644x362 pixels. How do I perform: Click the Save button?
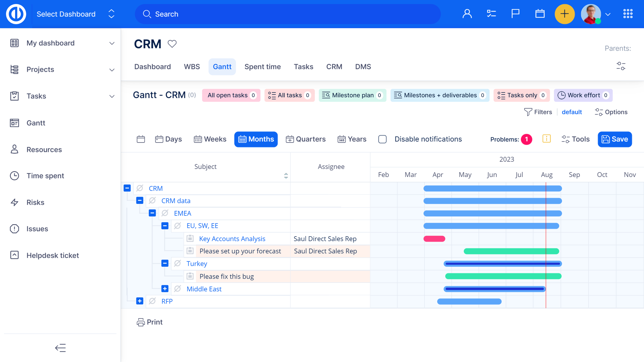click(615, 139)
